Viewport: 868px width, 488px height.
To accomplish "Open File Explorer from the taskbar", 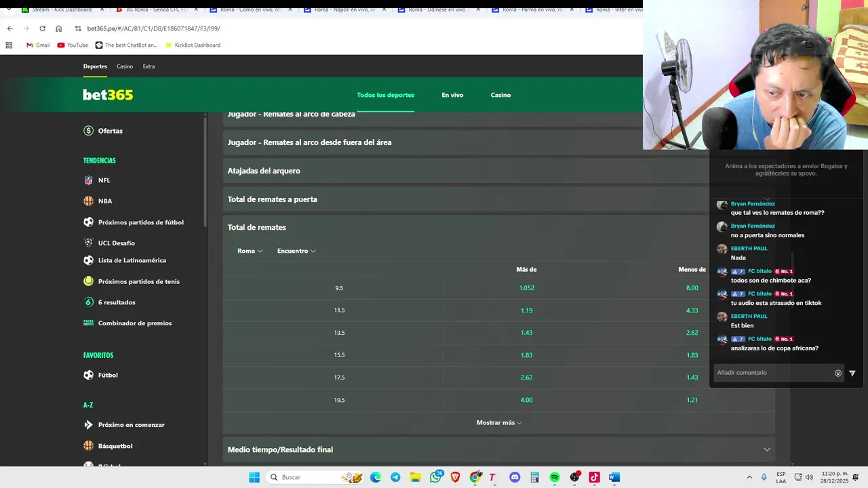I will pyautogui.click(x=415, y=477).
